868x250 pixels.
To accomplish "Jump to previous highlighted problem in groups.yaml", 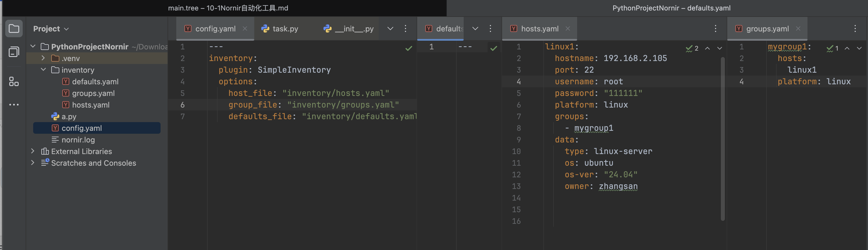I will [x=847, y=48].
